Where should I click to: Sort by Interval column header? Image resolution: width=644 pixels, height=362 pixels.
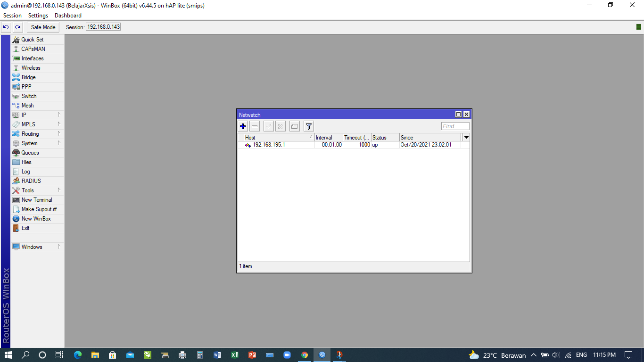pyautogui.click(x=329, y=138)
